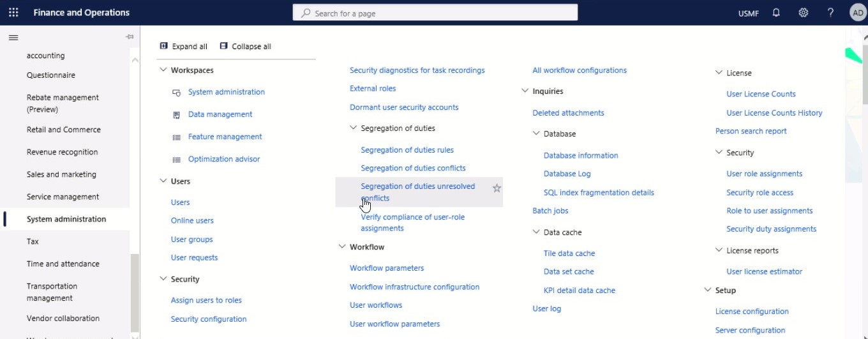
Task: Open External roles link
Action: pos(373,88)
